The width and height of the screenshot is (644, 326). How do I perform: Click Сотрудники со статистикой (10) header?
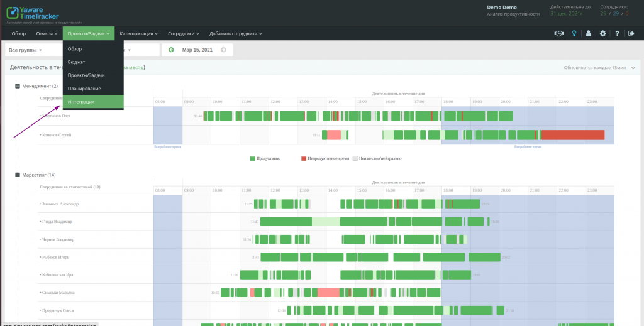point(70,187)
